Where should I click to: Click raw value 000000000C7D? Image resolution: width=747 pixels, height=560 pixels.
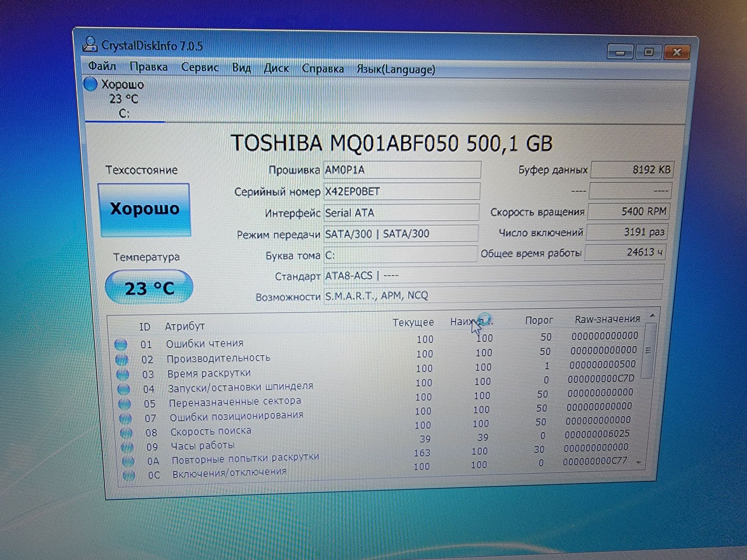click(601, 379)
